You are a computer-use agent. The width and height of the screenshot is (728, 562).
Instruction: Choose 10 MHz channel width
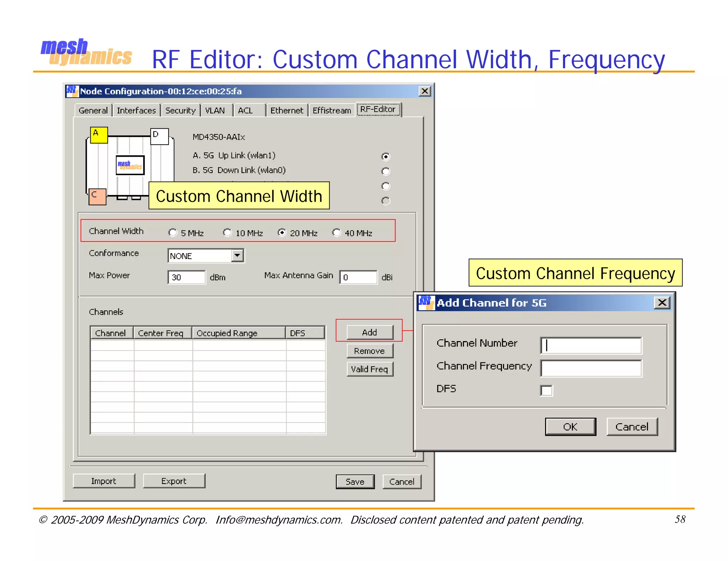[x=227, y=233]
